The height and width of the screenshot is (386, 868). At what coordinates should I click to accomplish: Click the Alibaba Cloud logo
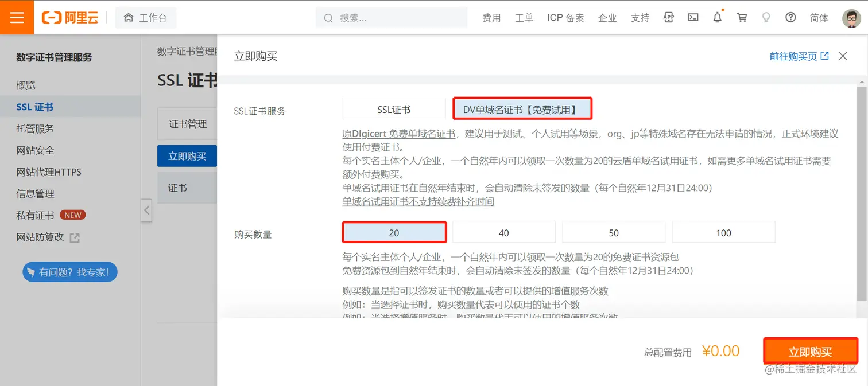click(70, 18)
